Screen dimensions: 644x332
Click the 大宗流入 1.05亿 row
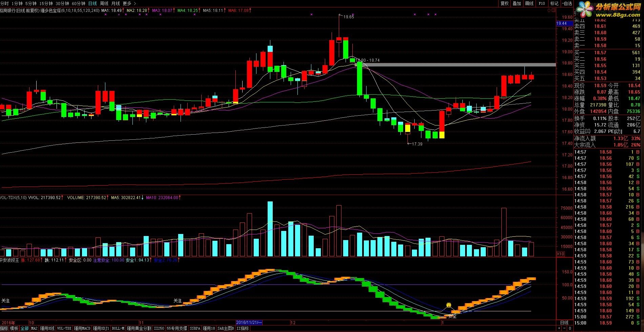click(607, 145)
